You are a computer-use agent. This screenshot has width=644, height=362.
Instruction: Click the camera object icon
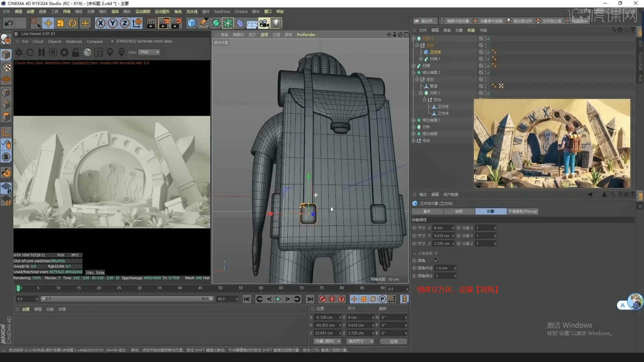[x=264, y=23]
